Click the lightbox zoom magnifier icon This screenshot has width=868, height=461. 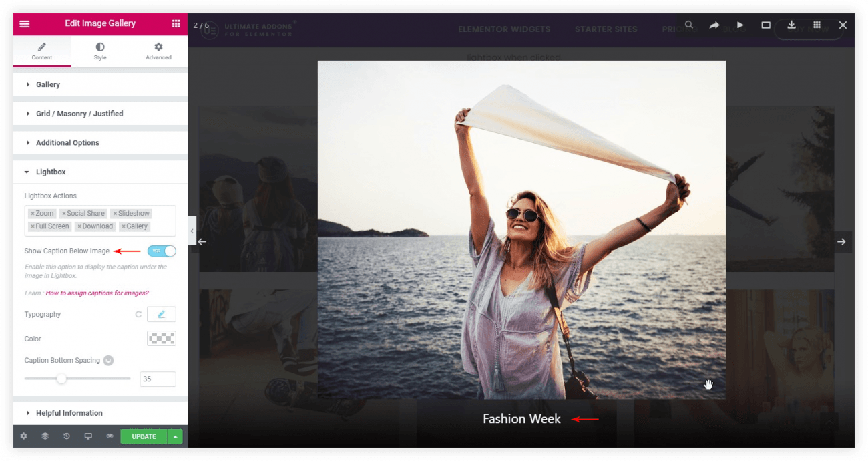[689, 25]
